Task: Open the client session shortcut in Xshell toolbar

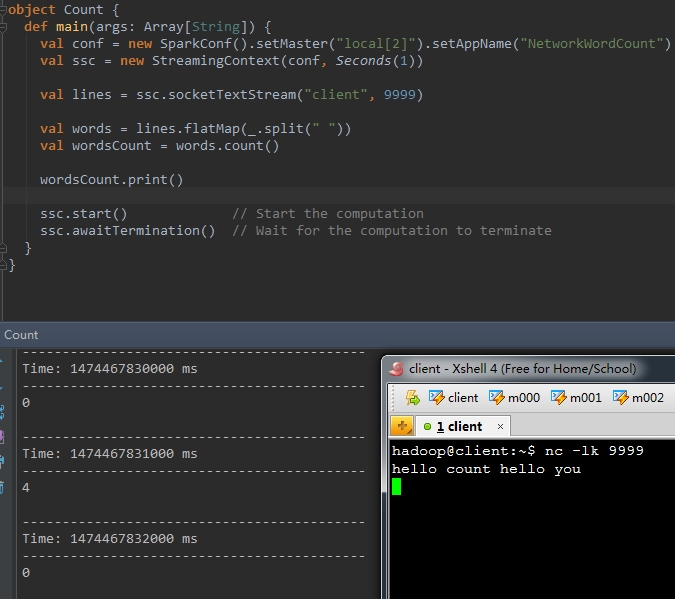Action: point(453,397)
